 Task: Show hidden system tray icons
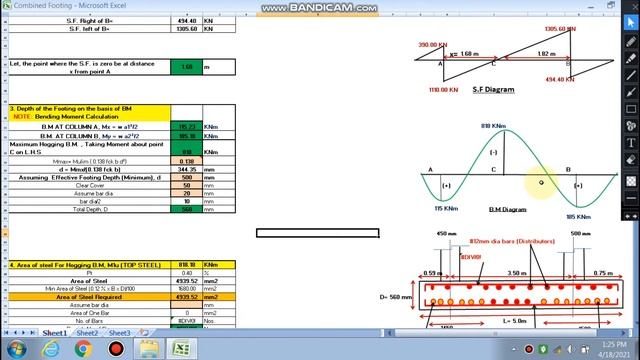(x=514, y=349)
